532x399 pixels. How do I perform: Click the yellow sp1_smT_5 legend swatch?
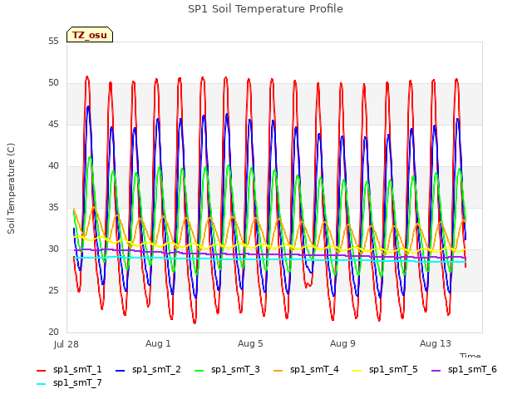tap(357, 371)
